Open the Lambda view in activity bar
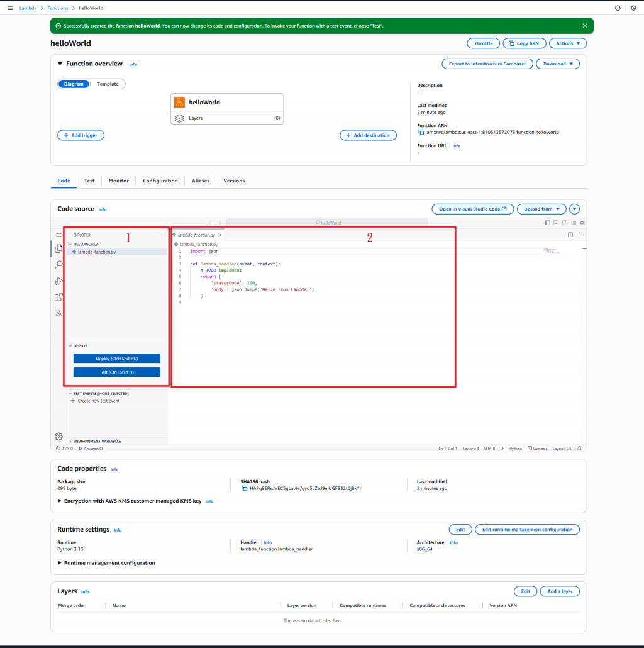644x648 pixels. (58, 313)
